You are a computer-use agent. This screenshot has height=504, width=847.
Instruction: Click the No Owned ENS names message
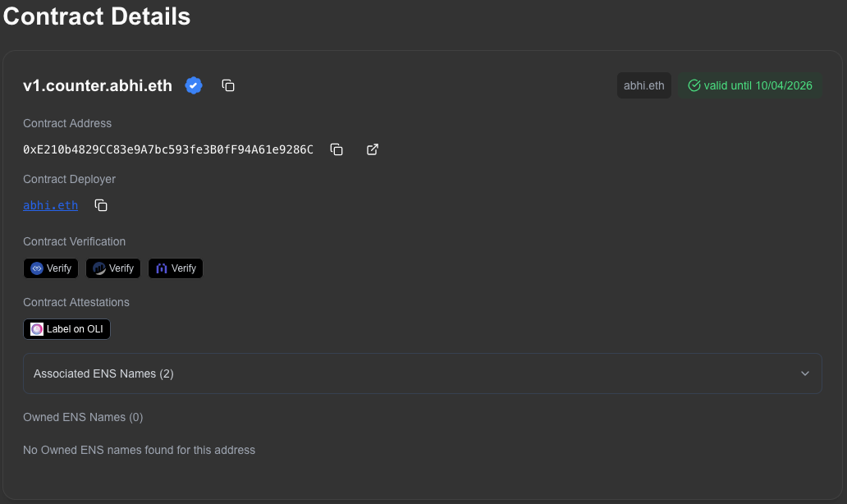(139, 450)
